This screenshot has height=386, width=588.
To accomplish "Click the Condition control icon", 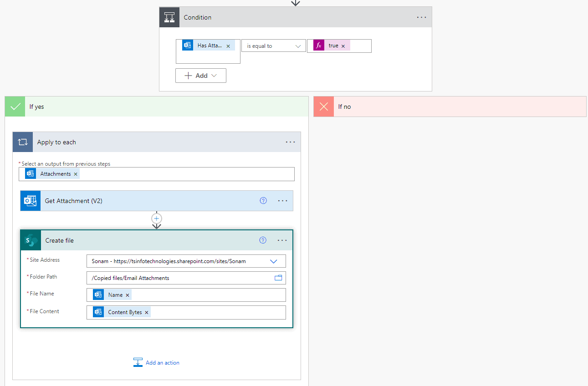I will [169, 17].
